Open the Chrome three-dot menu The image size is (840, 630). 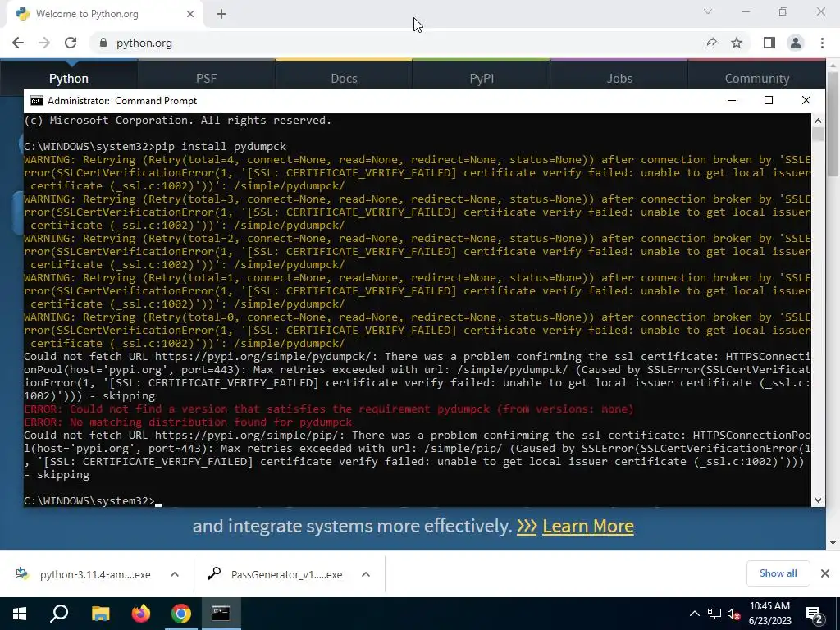(x=822, y=43)
